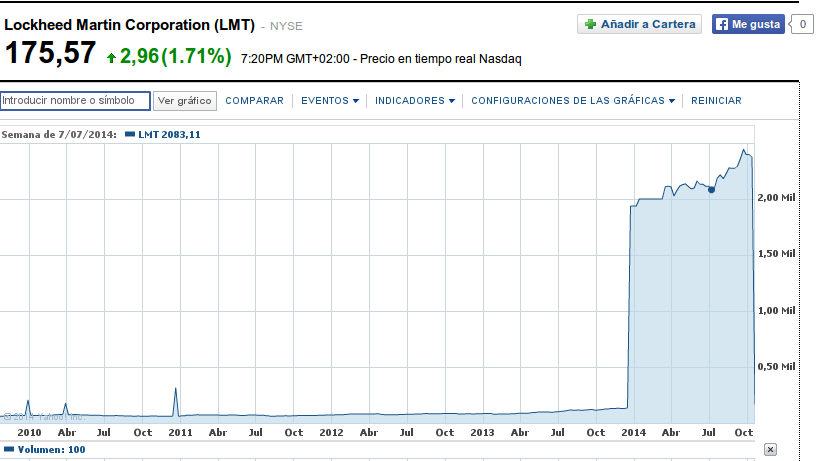
Task: Click the 2012 x-axis label
Action: [x=331, y=432]
